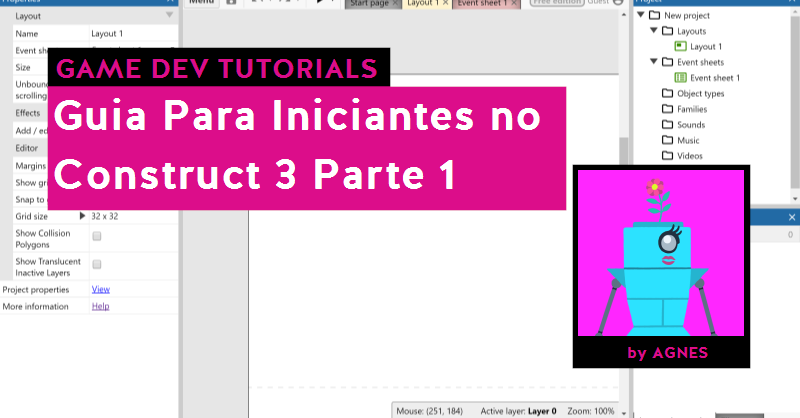Collapse the Layouts folder in Project
Viewport: 800px width, 418px height.
coord(654,31)
